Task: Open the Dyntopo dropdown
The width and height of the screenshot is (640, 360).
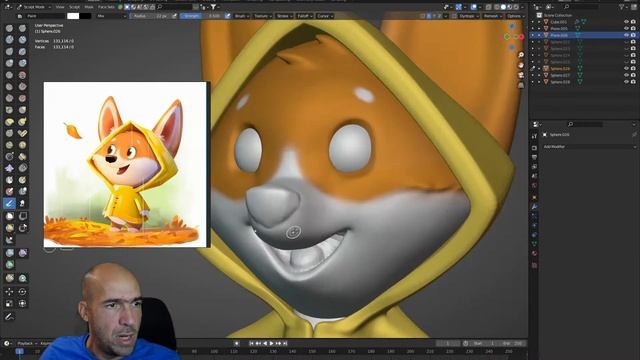Action: tap(469, 16)
